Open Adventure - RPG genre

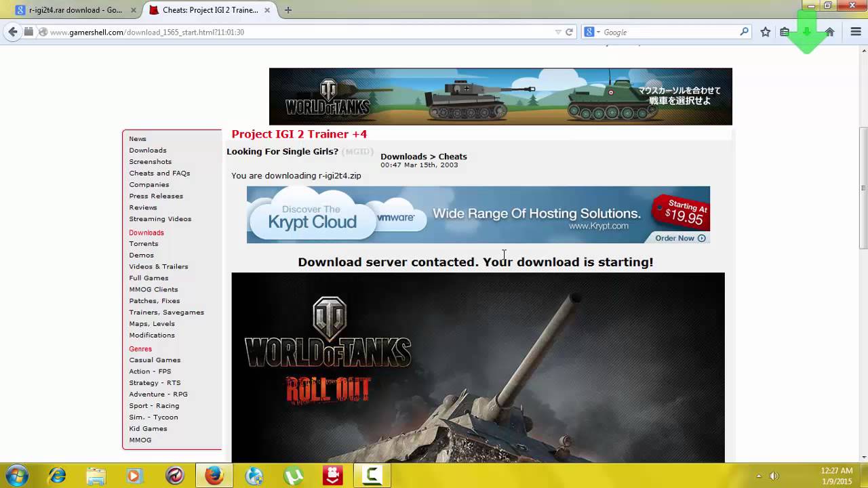[x=158, y=394]
